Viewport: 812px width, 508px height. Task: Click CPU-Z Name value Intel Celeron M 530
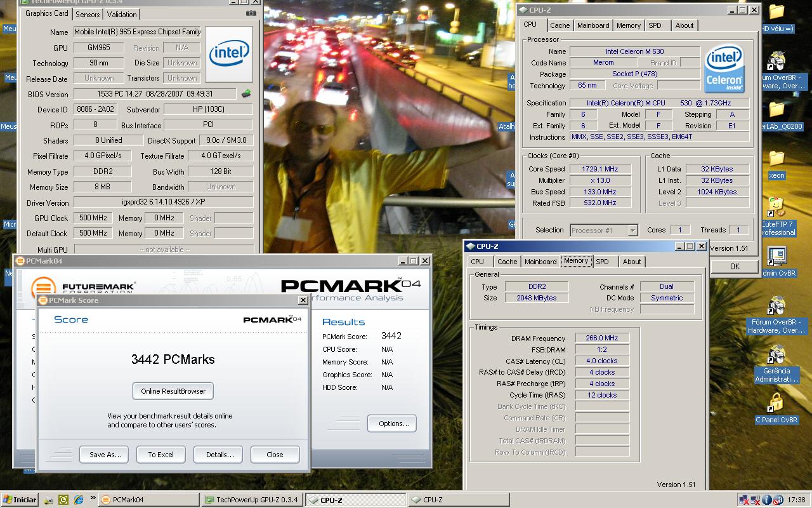tap(634, 51)
